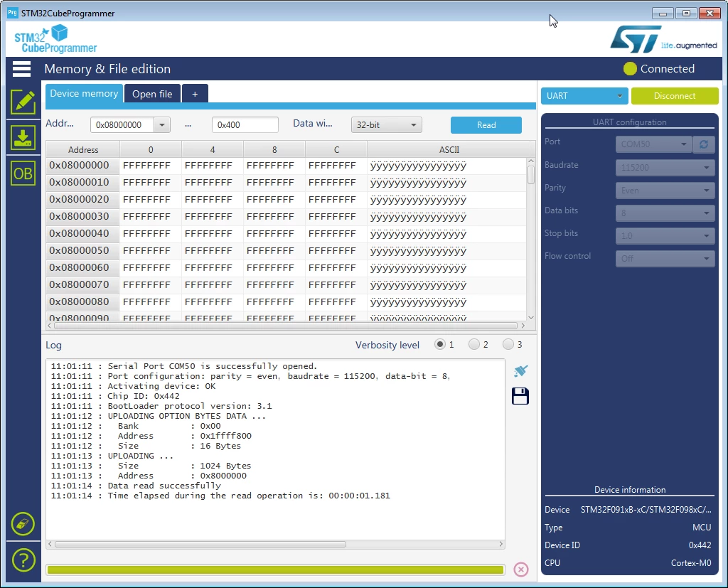Click the memory table right scroll arrow
The height and width of the screenshot is (588, 728).
tap(523, 326)
